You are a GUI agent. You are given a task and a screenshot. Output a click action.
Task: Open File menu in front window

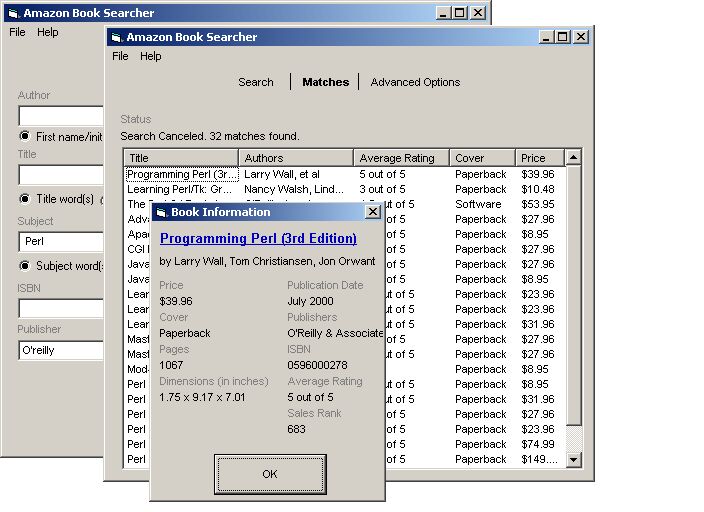(x=120, y=56)
